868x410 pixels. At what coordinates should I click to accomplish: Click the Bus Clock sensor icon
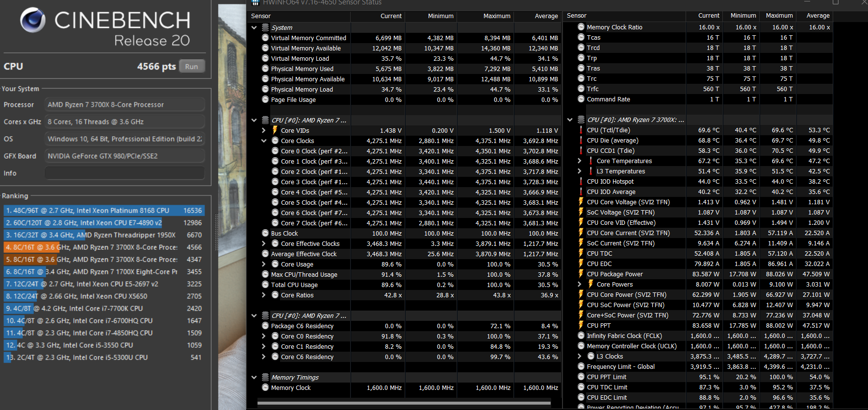(x=265, y=233)
